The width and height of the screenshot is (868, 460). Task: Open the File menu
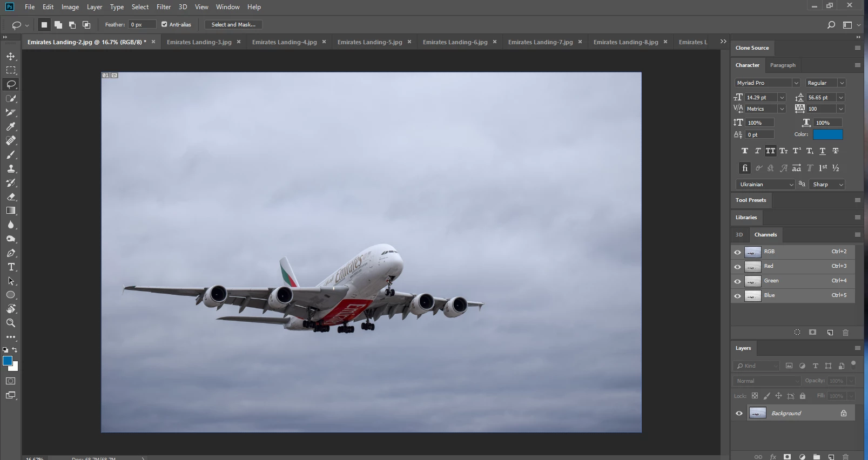(30, 7)
